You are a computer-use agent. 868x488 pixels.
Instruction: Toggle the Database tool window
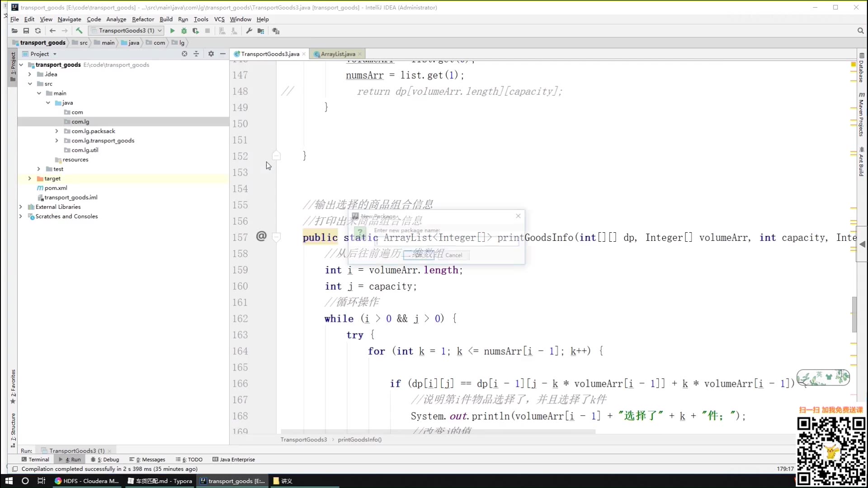tap(862, 68)
